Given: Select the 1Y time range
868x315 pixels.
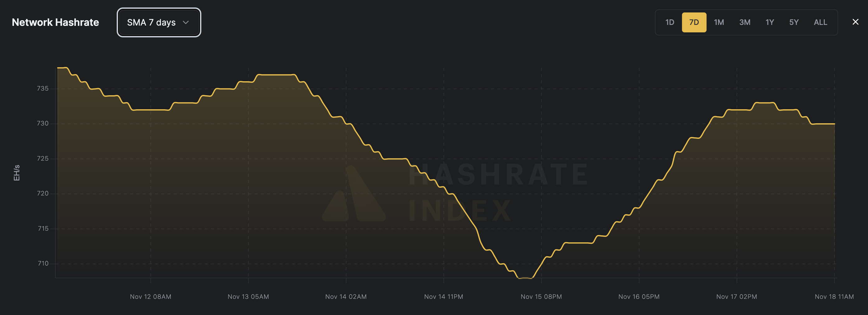Looking at the screenshot, I should pos(769,23).
